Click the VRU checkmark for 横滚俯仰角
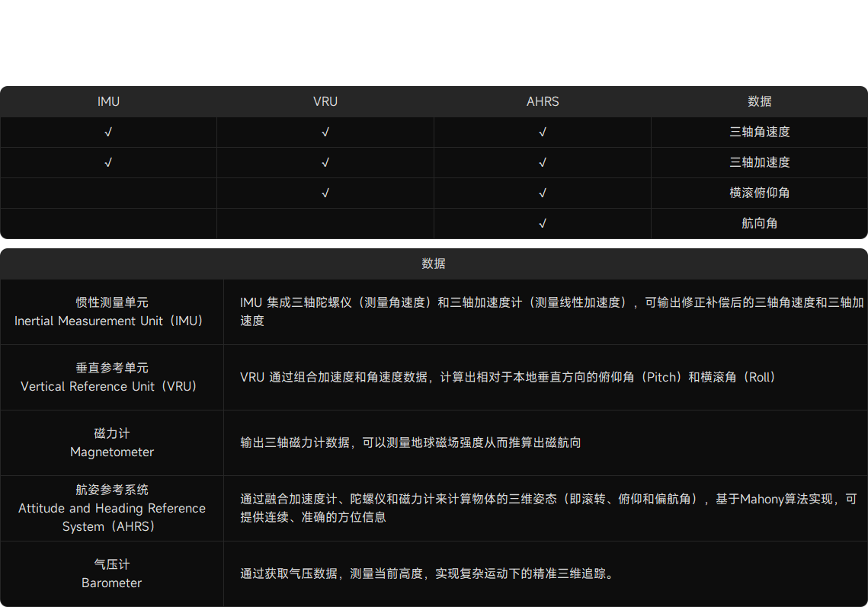The width and height of the screenshot is (868, 607). [x=325, y=193]
